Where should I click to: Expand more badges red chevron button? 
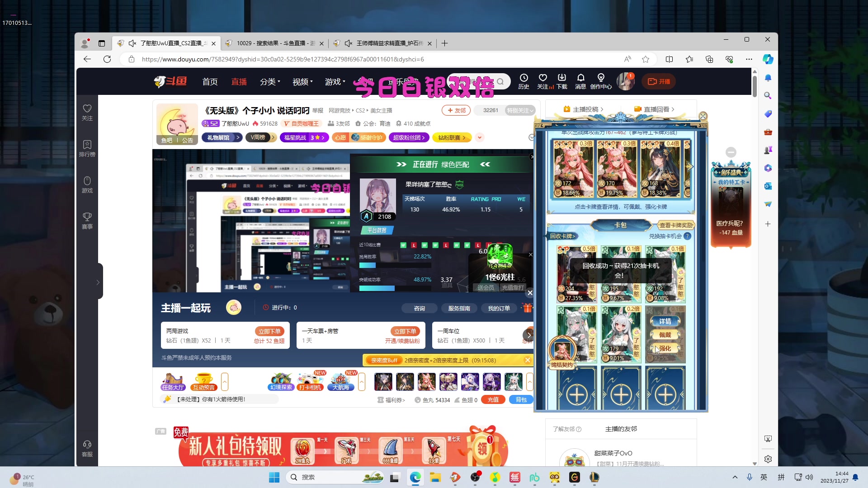click(x=480, y=137)
